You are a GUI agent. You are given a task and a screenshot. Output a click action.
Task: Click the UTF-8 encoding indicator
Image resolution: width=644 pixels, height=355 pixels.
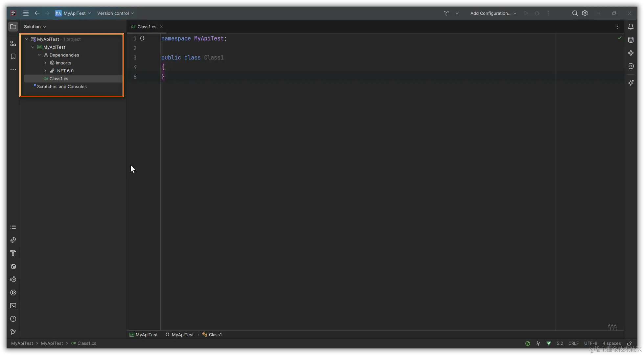590,343
